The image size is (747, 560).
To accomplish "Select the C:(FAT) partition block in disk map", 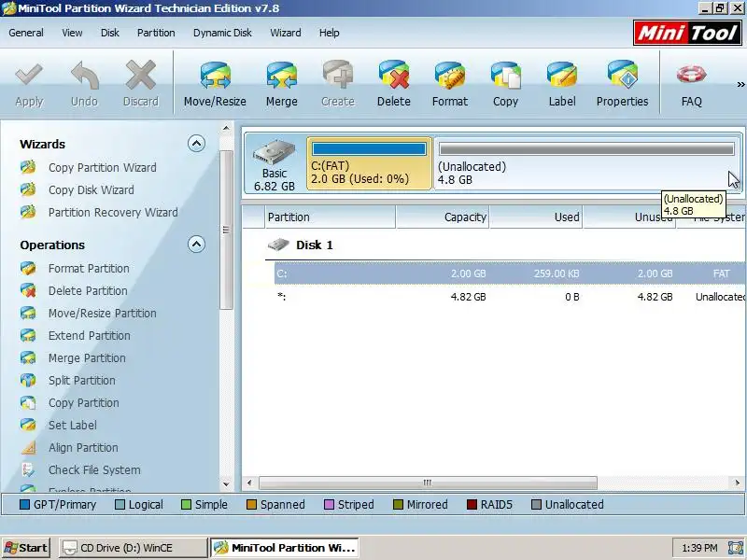I will coord(369,164).
